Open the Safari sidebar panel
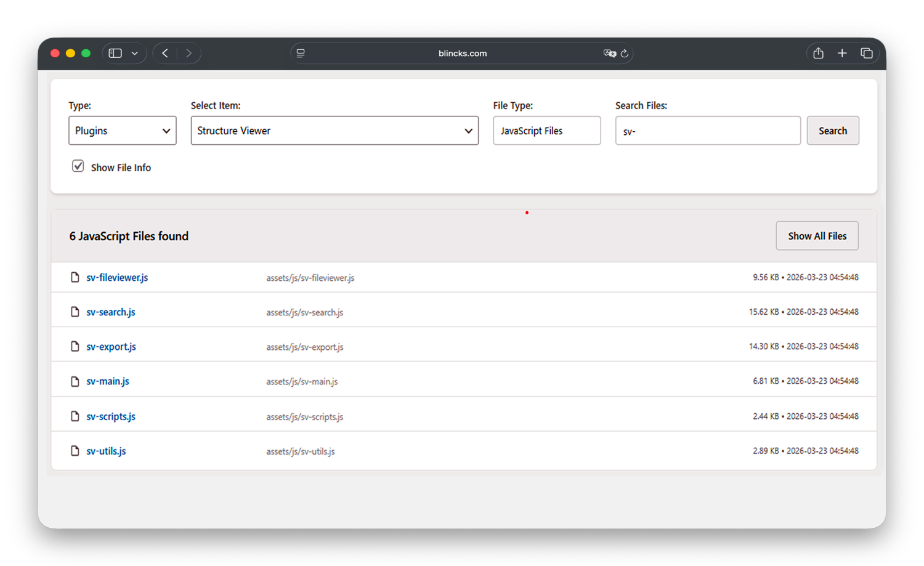The height and width of the screenshot is (566, 924). [x=115, y=53]
